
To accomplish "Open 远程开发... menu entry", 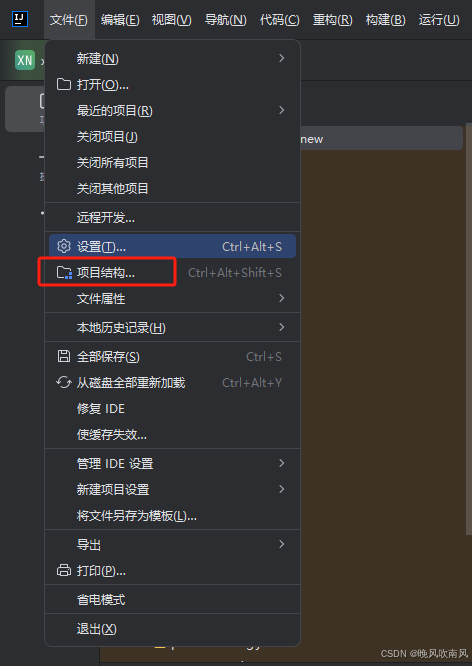I will (x=172, y=217).
